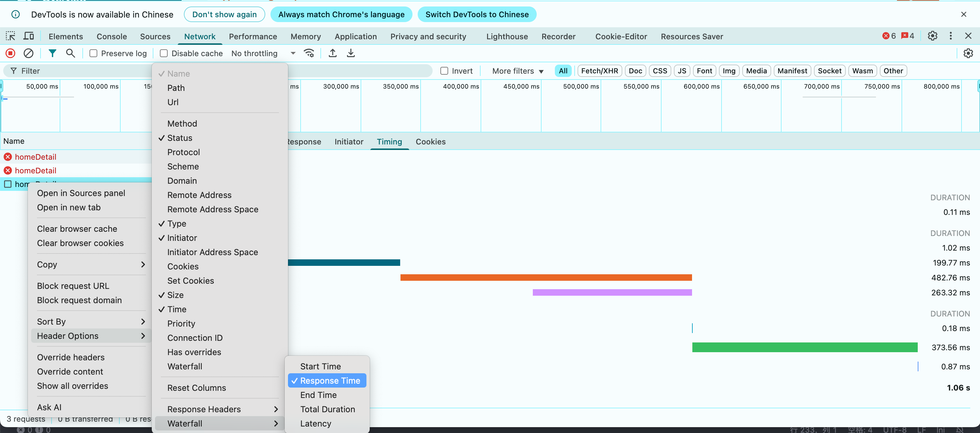Enable Preserve log checkbox
The height and width of the screenshot is (433, 980).
tap(93, 53)
